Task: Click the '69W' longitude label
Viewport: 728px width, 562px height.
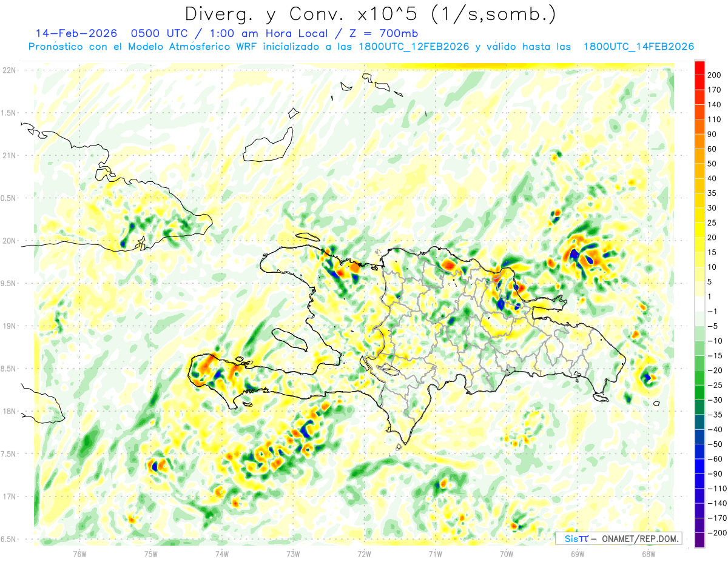Action: pyautogui.click(x=578, y=554)
